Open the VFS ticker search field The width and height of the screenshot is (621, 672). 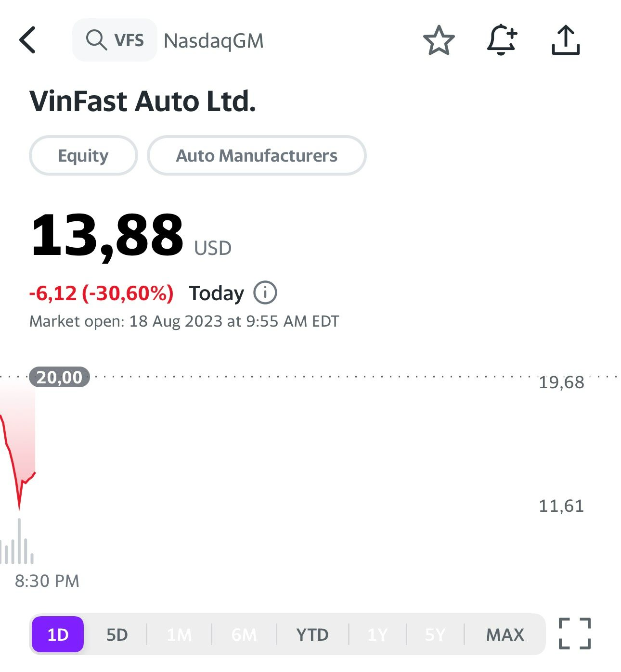tap(129, 40)
